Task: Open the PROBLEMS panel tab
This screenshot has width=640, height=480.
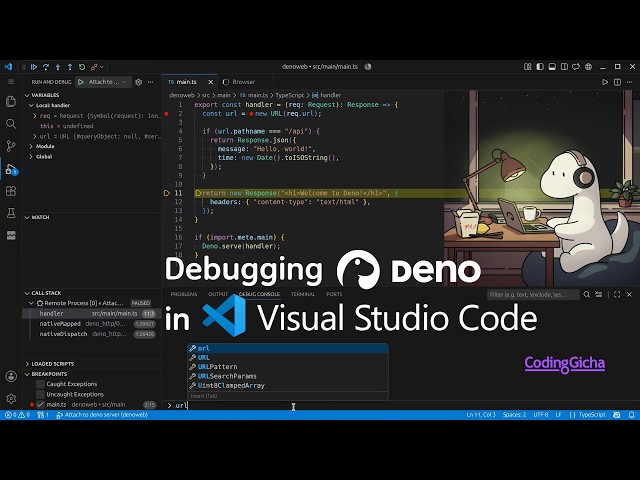Action: (184, 294)
